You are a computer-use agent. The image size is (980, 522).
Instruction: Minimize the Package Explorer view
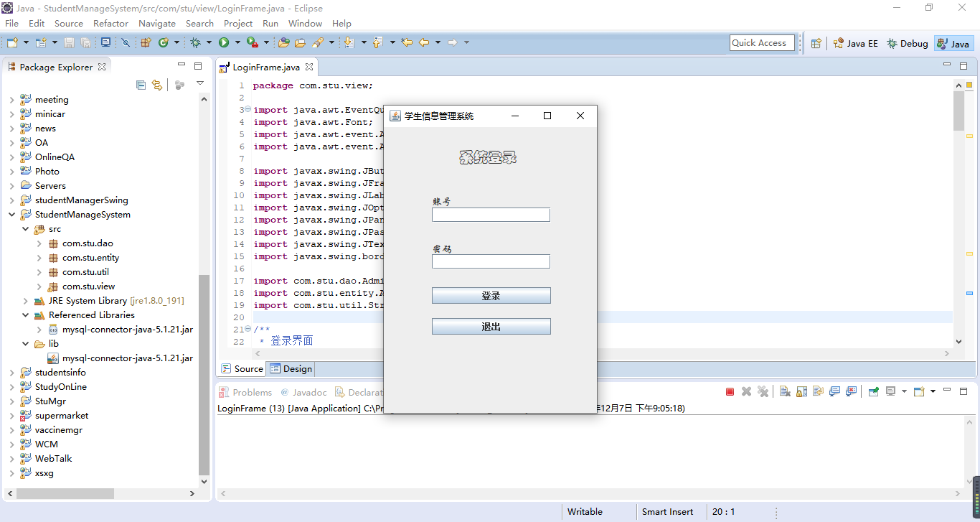click(182, 65)
